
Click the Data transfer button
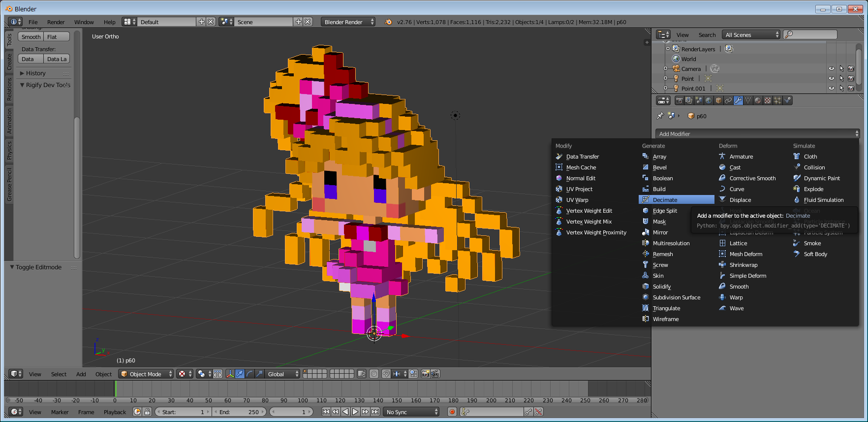point(31,59)
